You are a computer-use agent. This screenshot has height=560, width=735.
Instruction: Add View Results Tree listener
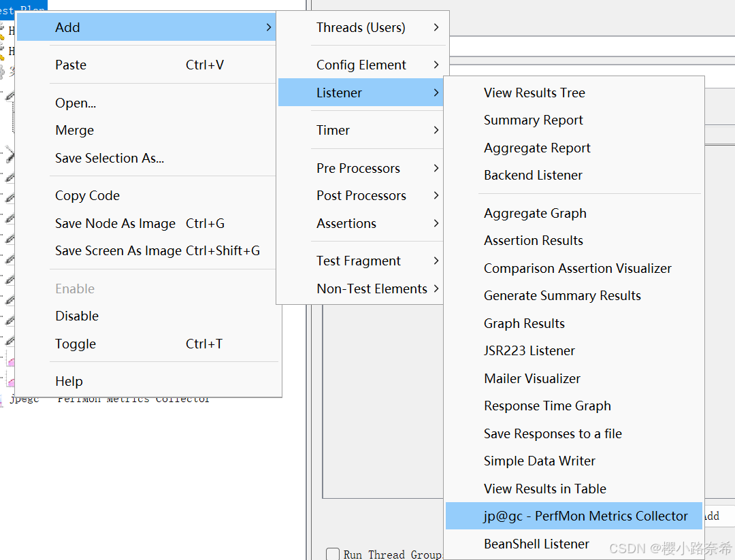coord(574,93)
